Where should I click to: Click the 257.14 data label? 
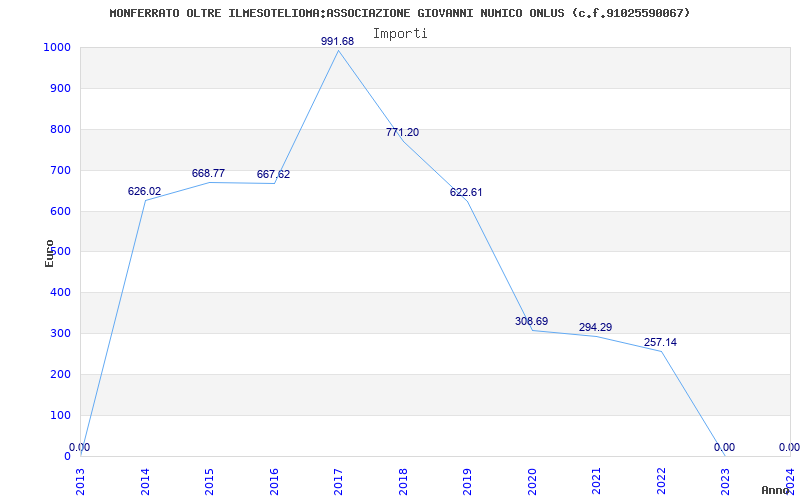click(660, 342)
